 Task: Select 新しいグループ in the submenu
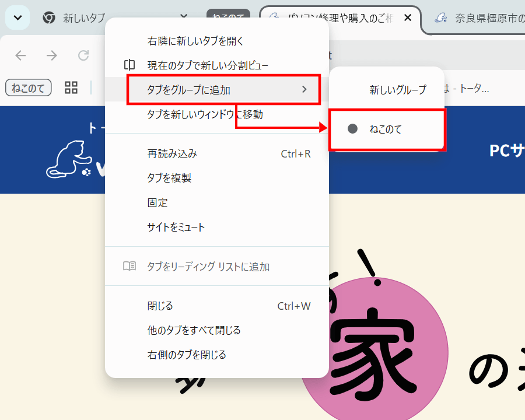[x=387, y=90]
